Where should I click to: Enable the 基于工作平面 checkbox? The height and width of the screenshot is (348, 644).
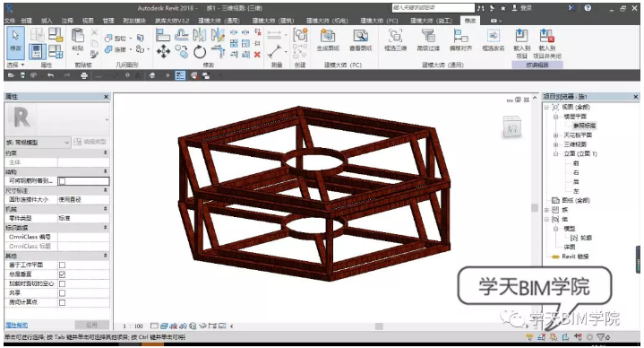coord(62,265)
